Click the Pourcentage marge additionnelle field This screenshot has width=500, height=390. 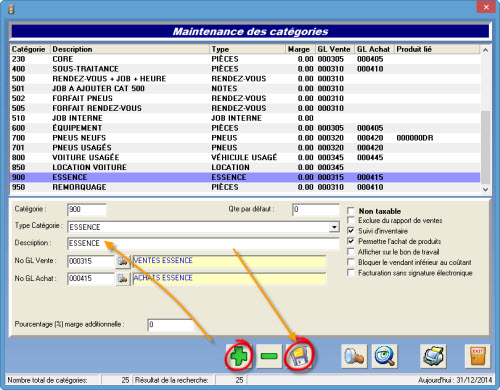171,325
